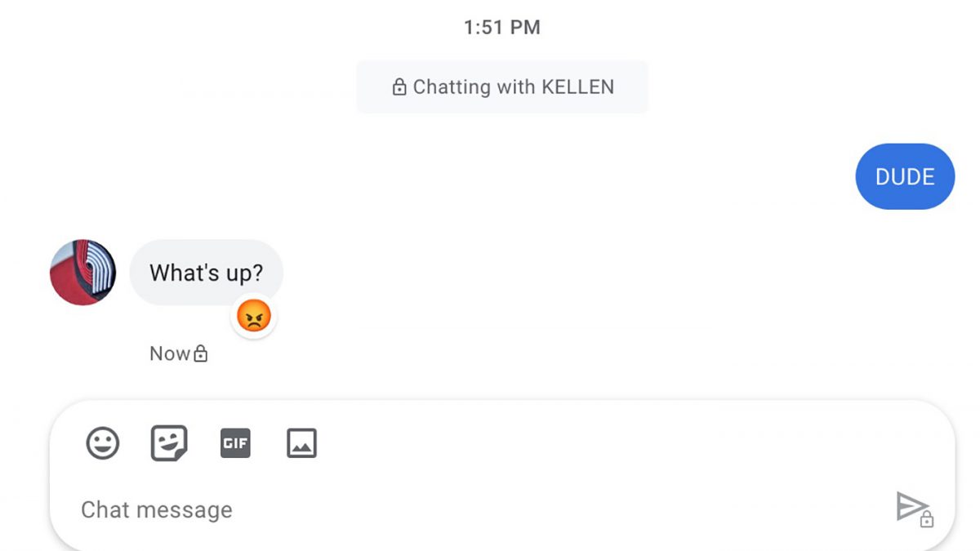The image size is (980, 551).
Task: Open the GIF search icon
Action: click(235, 443)
